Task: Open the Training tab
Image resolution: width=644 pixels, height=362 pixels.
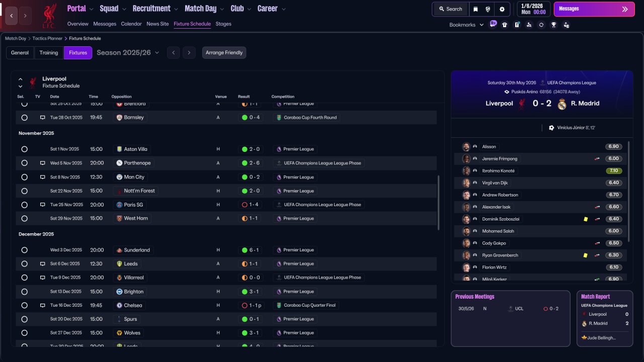Action: pyautogui.click(x=49, y=53)
